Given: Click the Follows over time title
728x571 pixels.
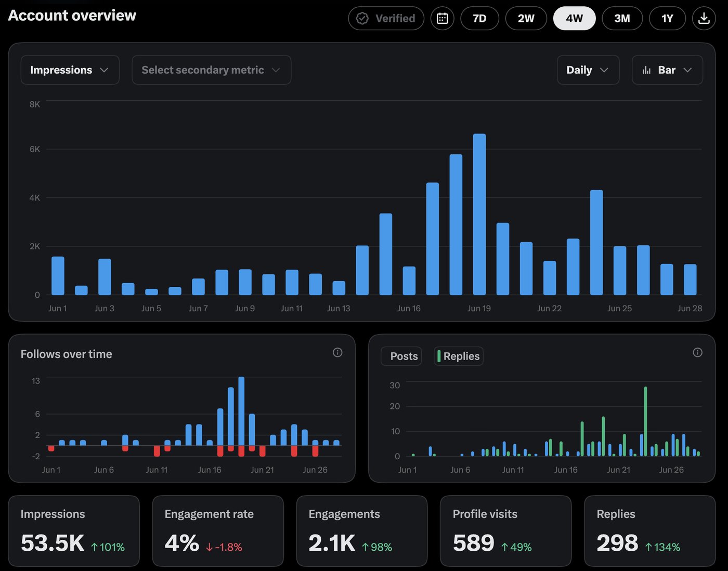Looking at the screenshot, I should tap(67, 354).
